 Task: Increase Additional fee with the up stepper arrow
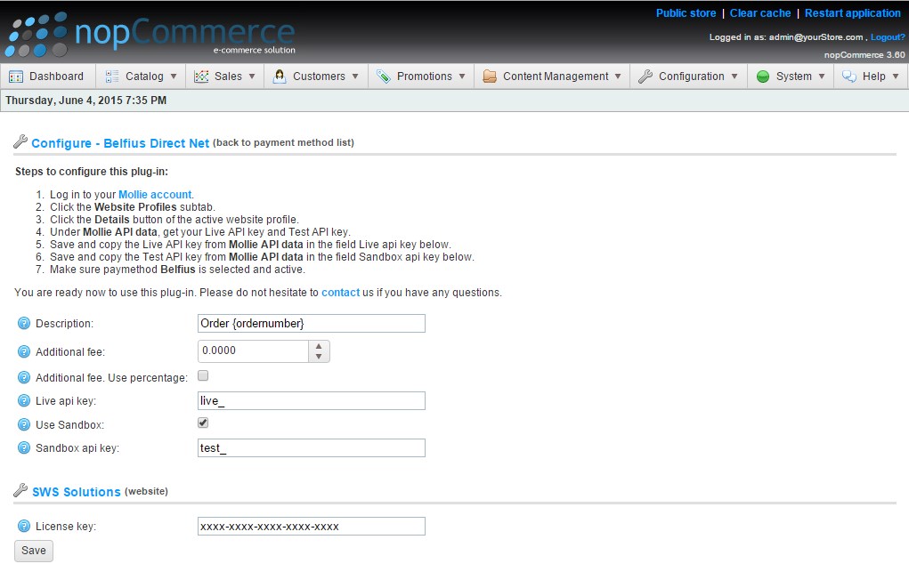pyautogui.click(x=321, y=346)
